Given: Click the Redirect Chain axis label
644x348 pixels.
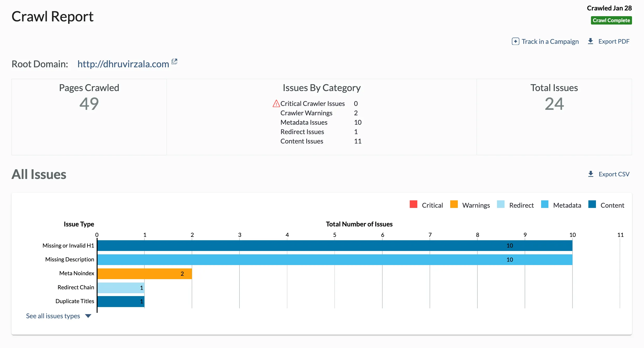Looking at the screenshot, I should click(x=76, y=287).
